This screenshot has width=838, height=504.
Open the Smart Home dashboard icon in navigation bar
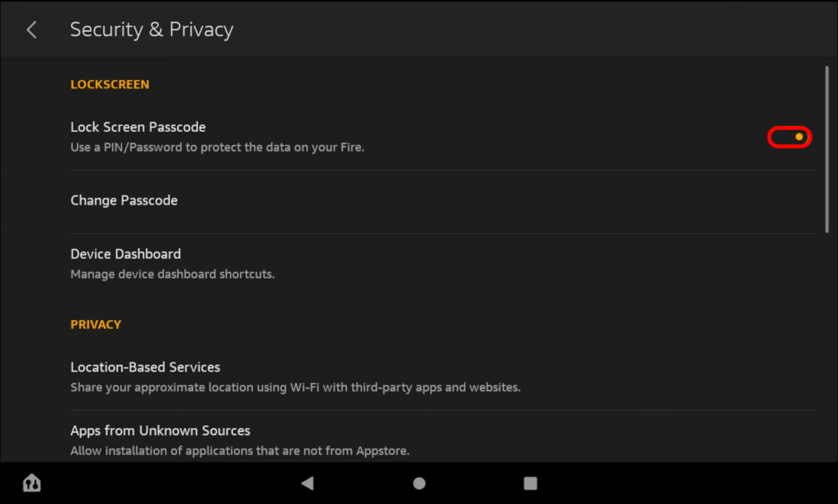(x=31, y=483)
